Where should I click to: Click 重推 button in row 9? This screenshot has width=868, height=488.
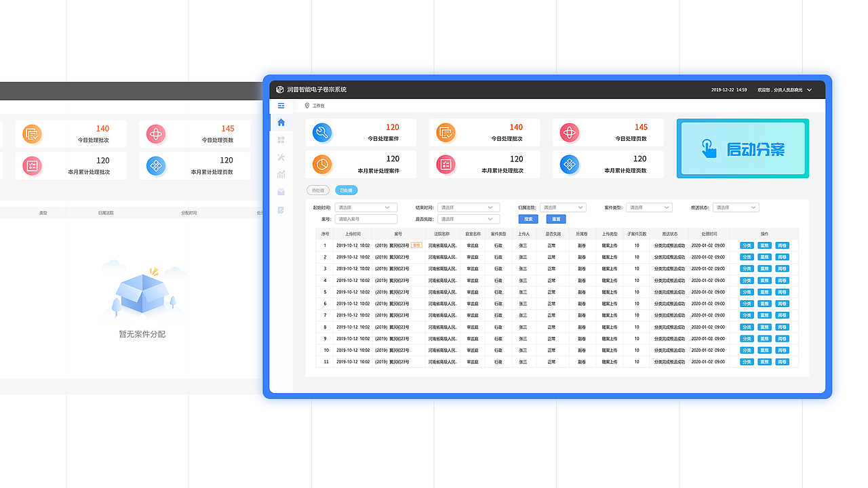[765, 338]
